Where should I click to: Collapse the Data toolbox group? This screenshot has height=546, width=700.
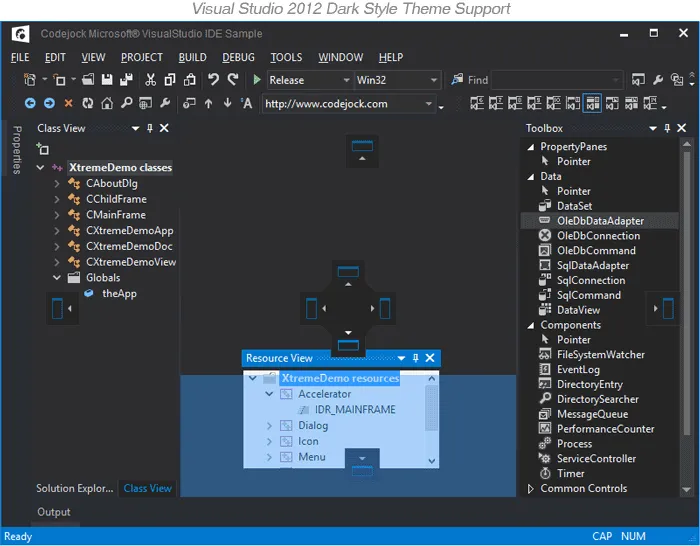530,177
